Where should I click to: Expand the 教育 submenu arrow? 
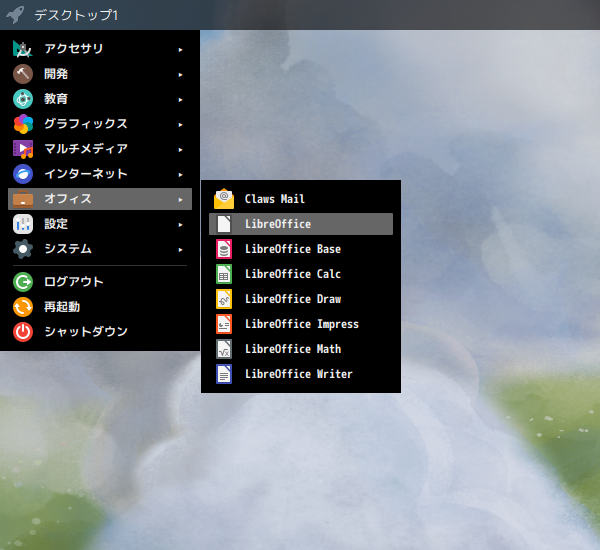[181, 100]
